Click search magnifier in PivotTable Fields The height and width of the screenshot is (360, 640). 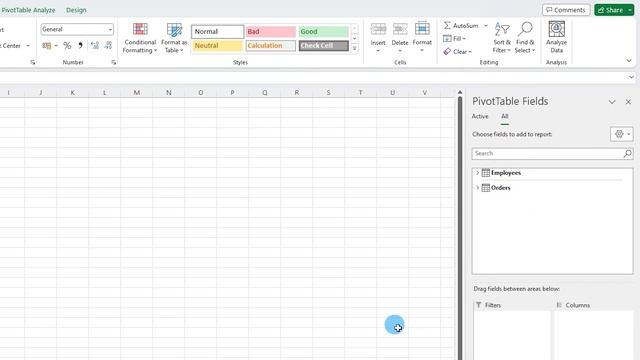pyautogui.click(x=627, y=153)
